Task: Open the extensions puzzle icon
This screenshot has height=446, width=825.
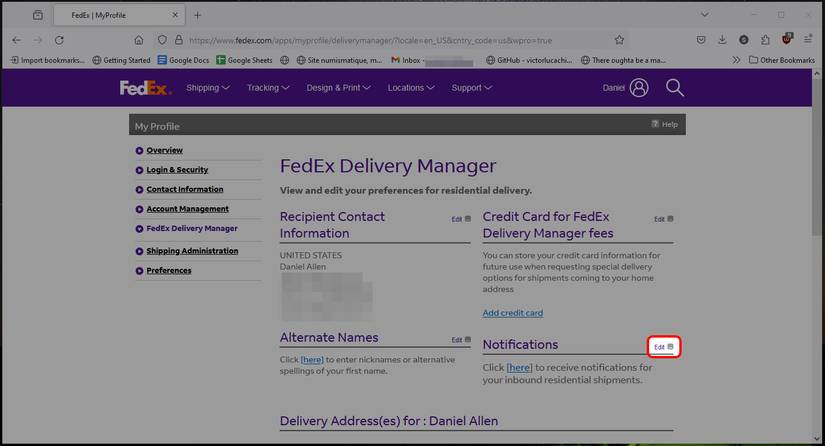Action: 765,40
